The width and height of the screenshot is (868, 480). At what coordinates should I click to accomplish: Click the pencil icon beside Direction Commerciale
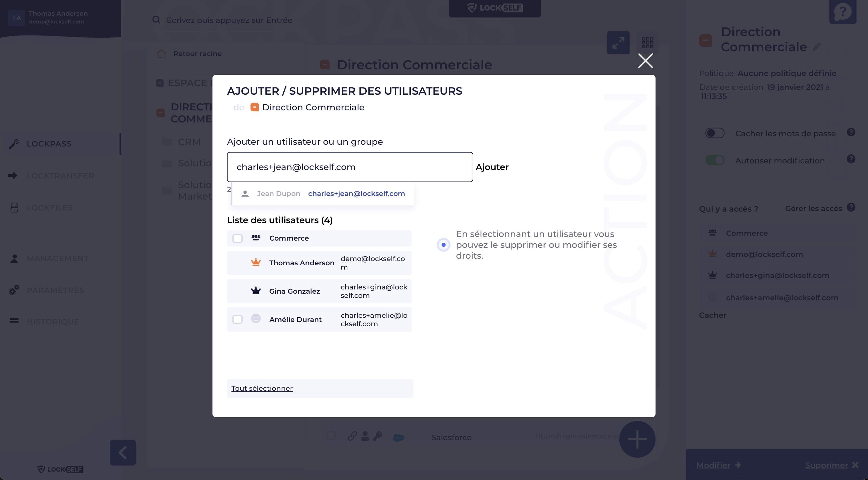tap(816, 47)
